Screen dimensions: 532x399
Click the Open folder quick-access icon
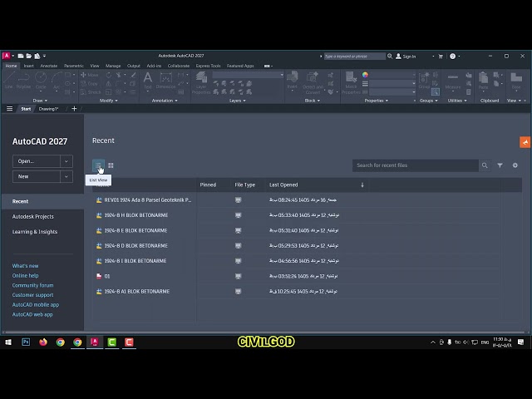pyautogui.click(x=29, y=56)
